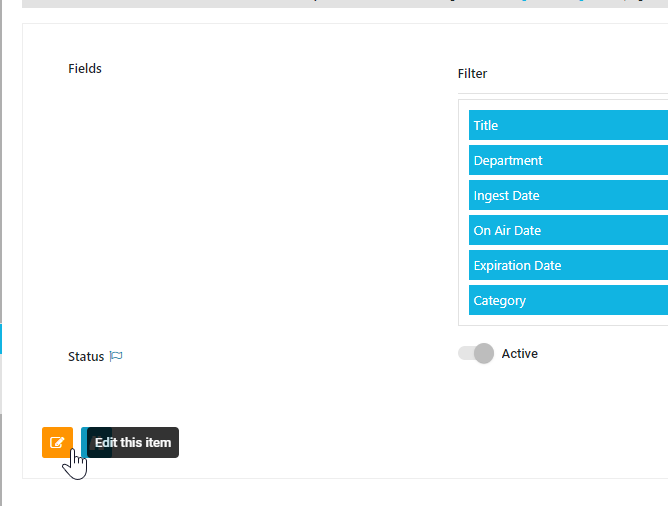Image resolution: width=668 pixels, height=506 pixels.
Task: Click the blue button beside the edit button
Action: (84, 442)
